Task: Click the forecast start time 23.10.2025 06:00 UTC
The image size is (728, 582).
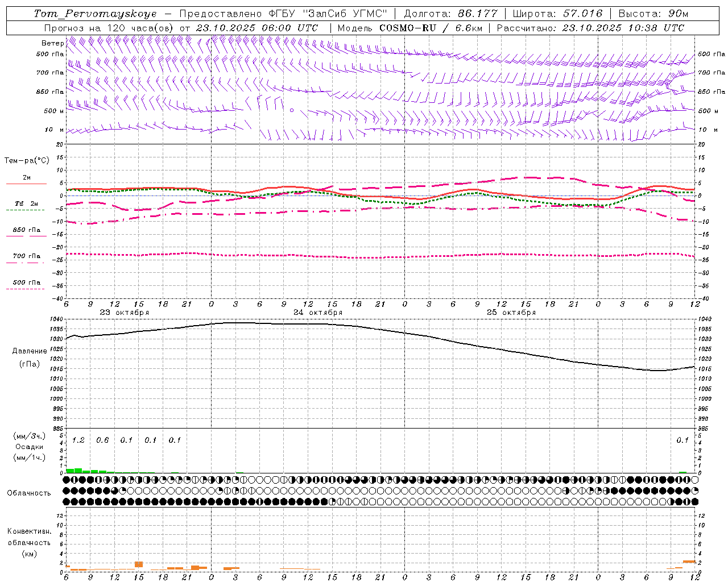Action: 257,28
